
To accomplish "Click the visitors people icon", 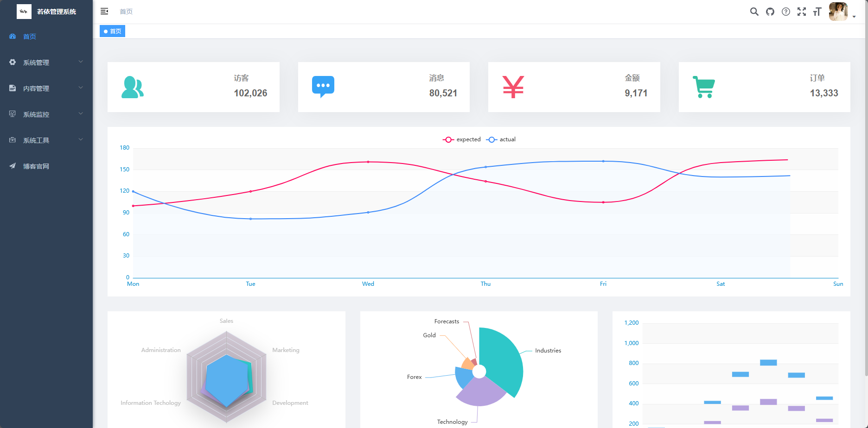I will click(133, 87).
